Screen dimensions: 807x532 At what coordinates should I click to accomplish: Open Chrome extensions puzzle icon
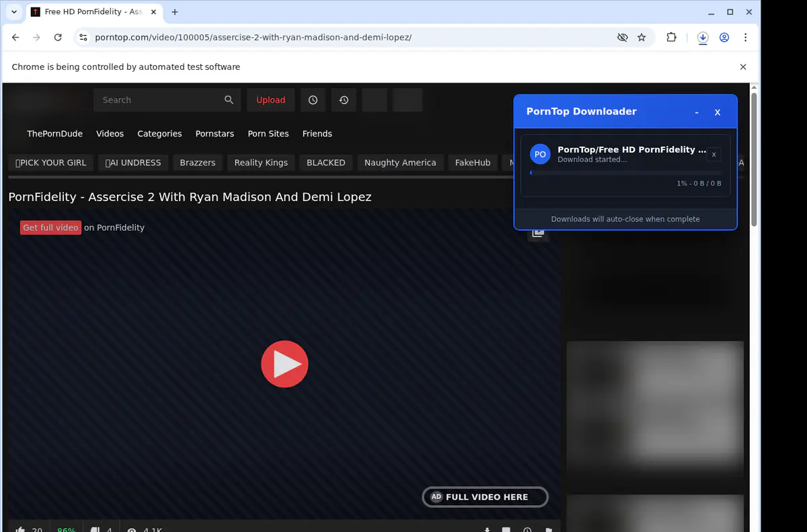[671, 38]
